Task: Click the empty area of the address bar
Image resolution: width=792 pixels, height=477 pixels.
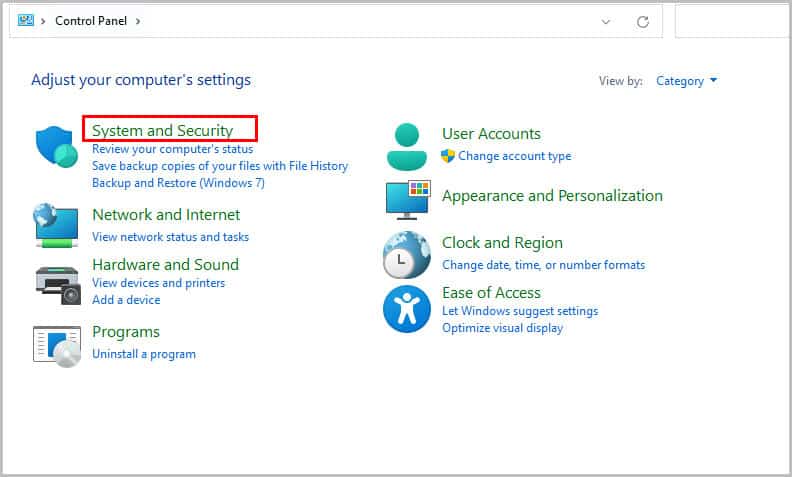Action: pyautogui.click(x=369, y=21)
